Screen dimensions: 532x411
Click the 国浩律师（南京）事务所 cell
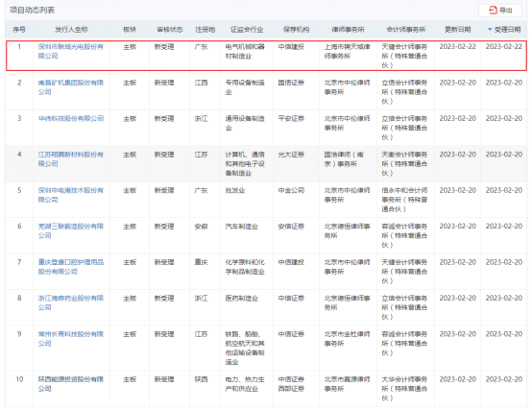[x=344, y=159]
